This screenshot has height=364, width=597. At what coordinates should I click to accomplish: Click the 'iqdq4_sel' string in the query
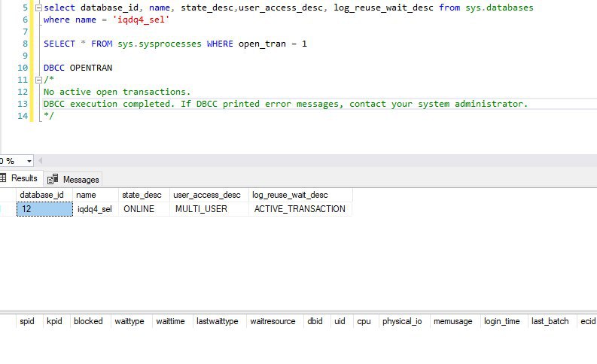[x=141, y=20]
